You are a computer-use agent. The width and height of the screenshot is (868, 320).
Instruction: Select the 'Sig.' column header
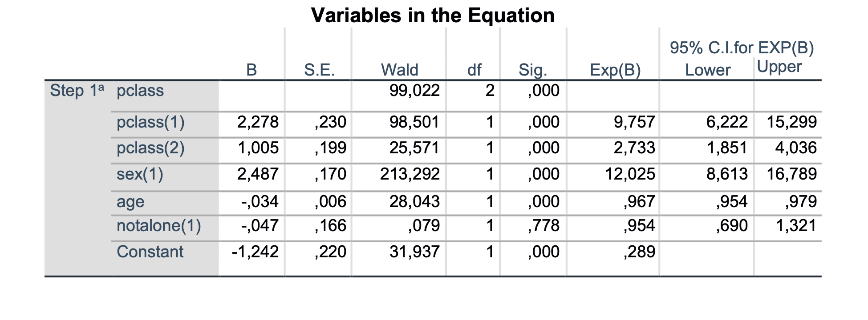coord(533,70)
